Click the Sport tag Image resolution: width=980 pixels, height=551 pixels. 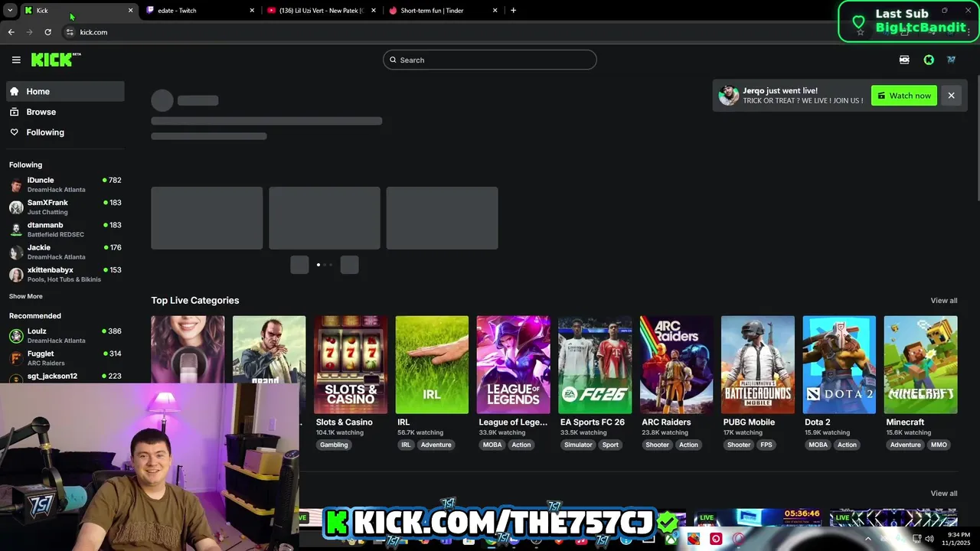pos(610,445)
